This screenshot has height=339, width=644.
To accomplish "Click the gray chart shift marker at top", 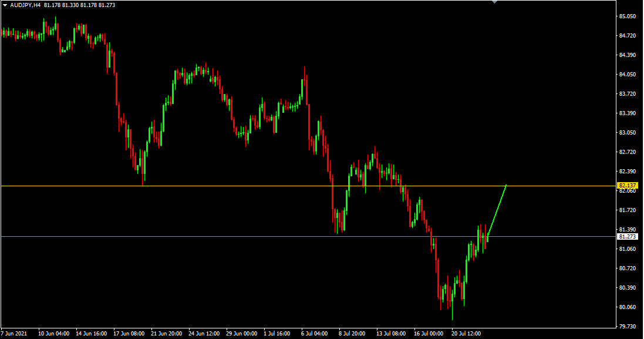I will point(494,2).
